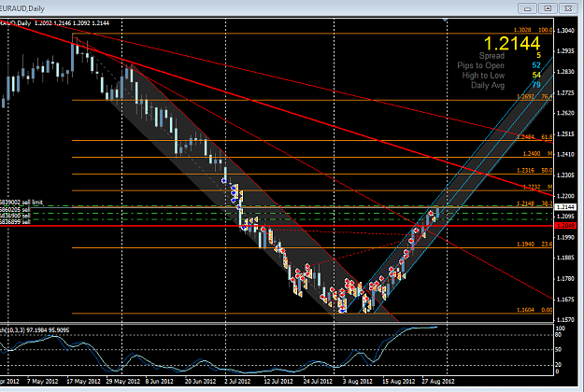
Task: Click the current price tag 1.2144 on price axis
Action: tap(565, 207)
